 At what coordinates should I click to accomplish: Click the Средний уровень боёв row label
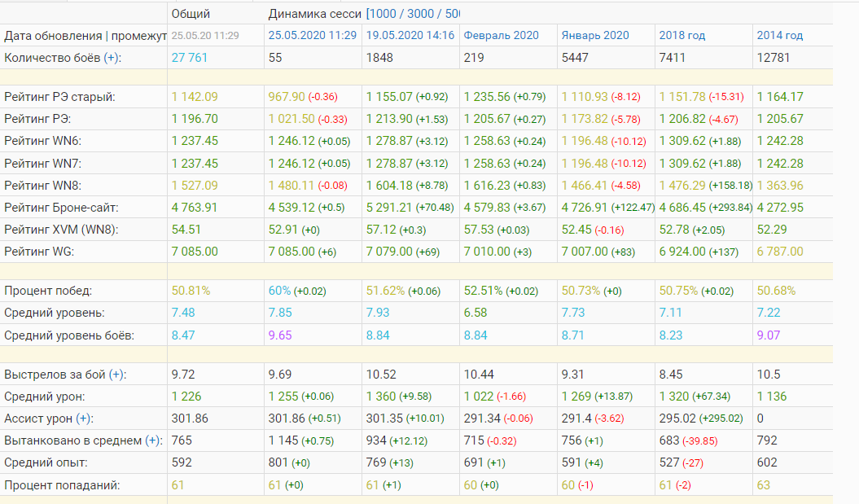[69, 335]
